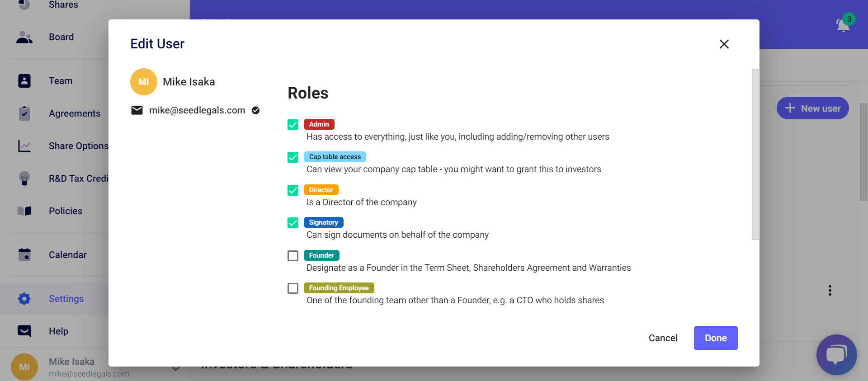Screen dimensions: 868x381
Task: Click the Help message icon
Action: point(24,331)
